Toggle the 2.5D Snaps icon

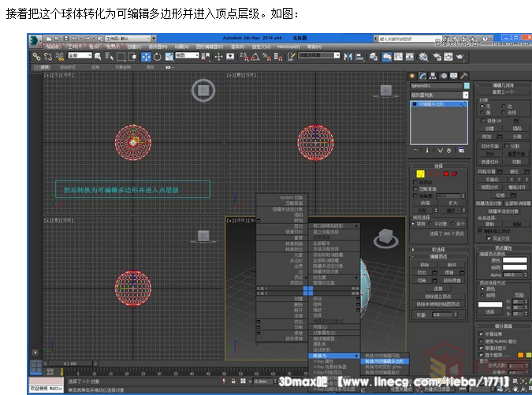click(244, 57)
